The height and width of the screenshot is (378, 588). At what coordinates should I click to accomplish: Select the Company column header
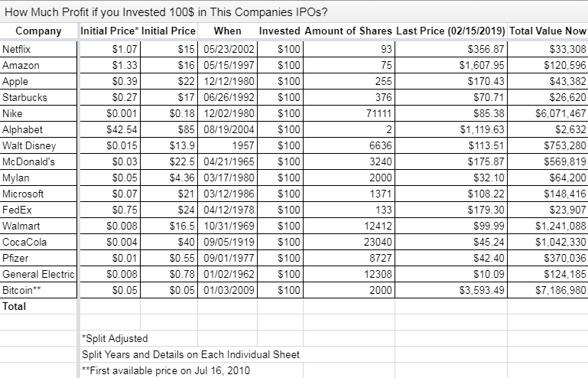coord(38,31)
